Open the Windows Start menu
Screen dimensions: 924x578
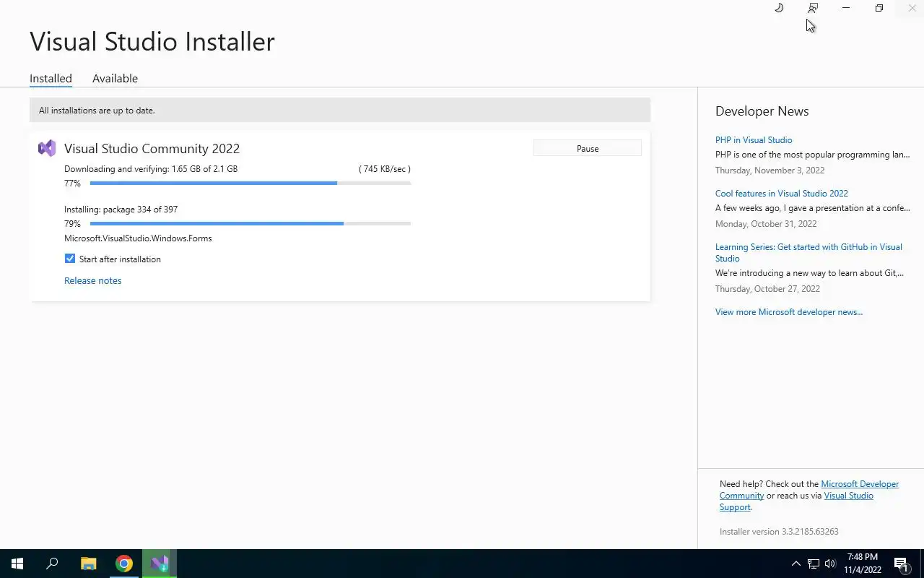coord(17,564)
